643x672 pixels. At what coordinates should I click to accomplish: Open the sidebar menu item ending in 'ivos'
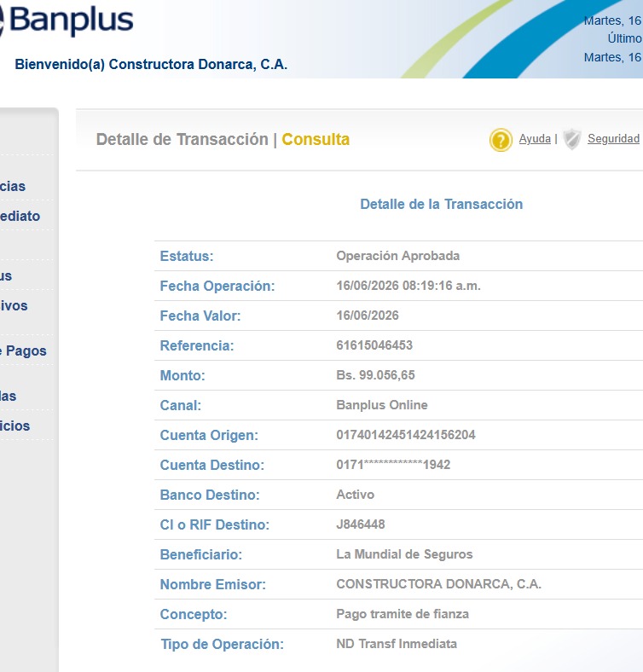[x=14, y=305]
